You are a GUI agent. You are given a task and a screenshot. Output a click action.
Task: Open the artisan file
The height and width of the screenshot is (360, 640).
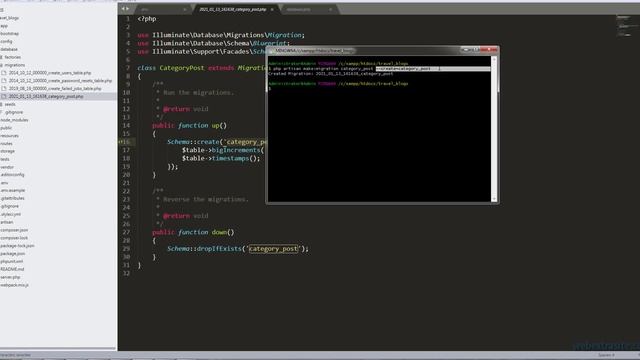pyautogui.click(x=7, y=222)
